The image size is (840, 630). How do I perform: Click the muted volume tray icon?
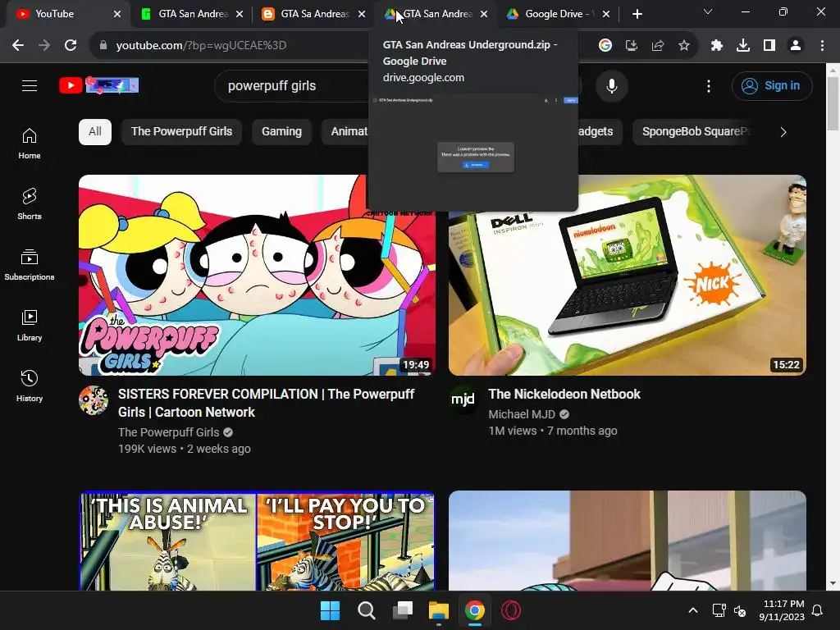pyautogui.click(x=741, y=610)
